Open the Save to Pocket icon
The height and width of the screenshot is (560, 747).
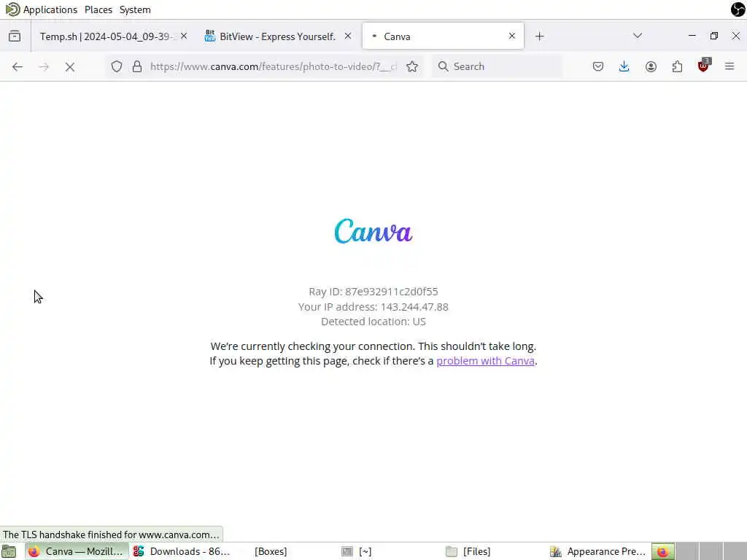(x=598, y=66)
